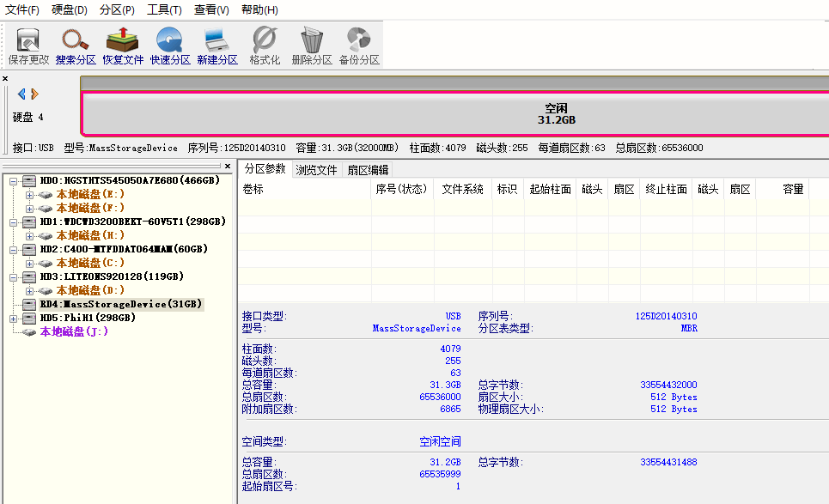This screenshot has height=504, width=829.
Task: Click the 备份分区 backup partition icon
Action: tap(359, 46)
